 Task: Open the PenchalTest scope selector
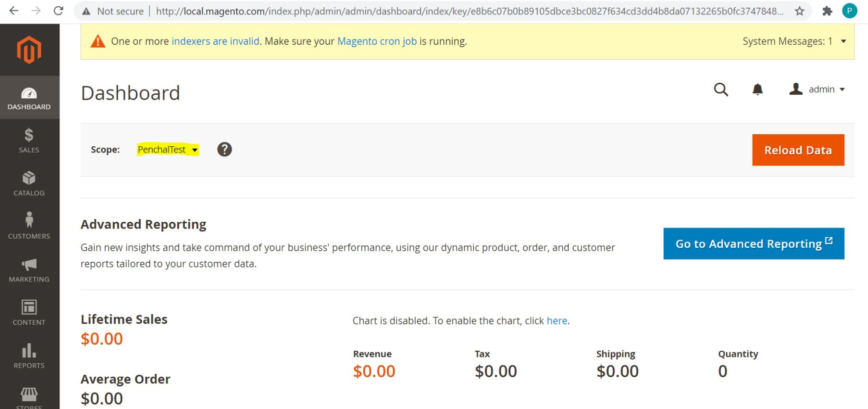coord(168,150)
